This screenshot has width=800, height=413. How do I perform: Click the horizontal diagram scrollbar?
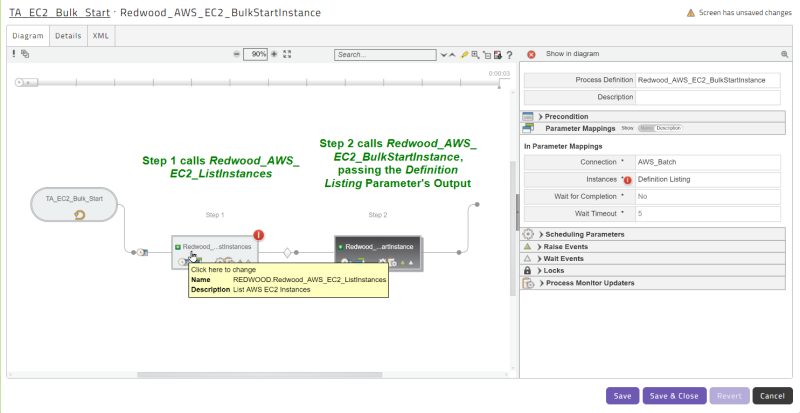point(259,375)
